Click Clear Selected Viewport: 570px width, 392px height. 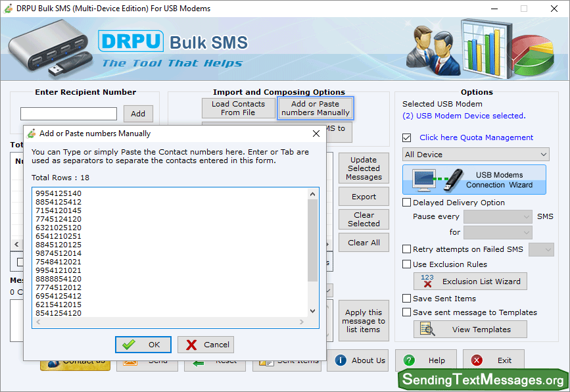click(364, 219)
